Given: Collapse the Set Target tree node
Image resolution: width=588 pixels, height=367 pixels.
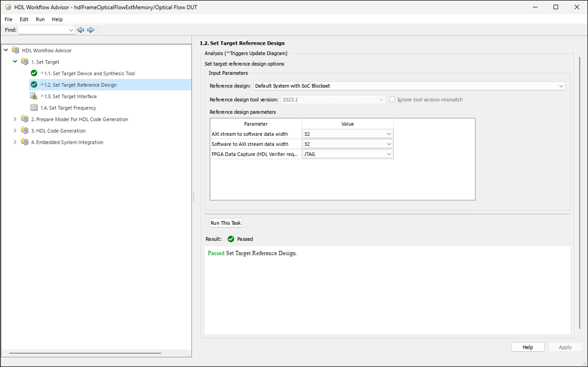Looking at the screenshot, I should tap(15, 62).
